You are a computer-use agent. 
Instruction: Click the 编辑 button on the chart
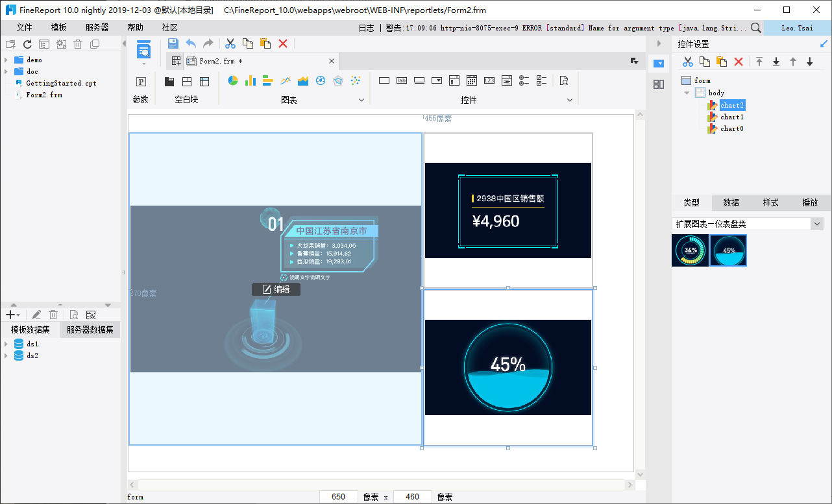tap(276, 289)
